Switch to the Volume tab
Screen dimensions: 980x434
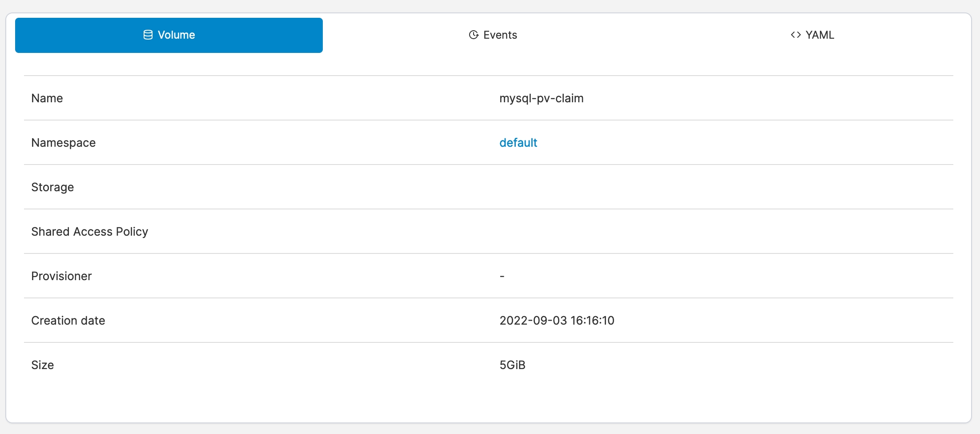click(169, 35)
